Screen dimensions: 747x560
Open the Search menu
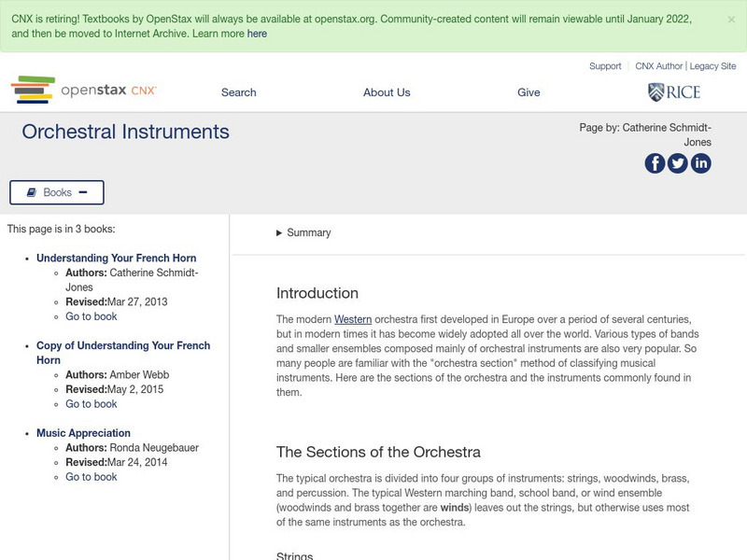[x=238, y=92]
